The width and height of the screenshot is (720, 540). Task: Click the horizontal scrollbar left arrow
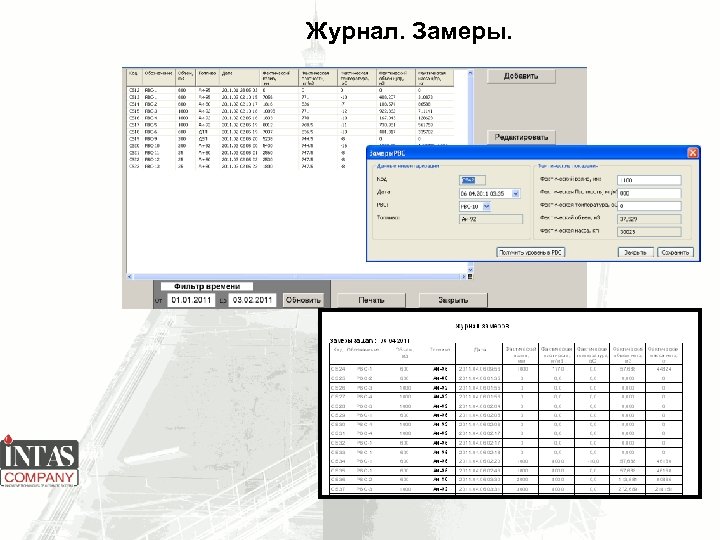click(x=129, y=276)
